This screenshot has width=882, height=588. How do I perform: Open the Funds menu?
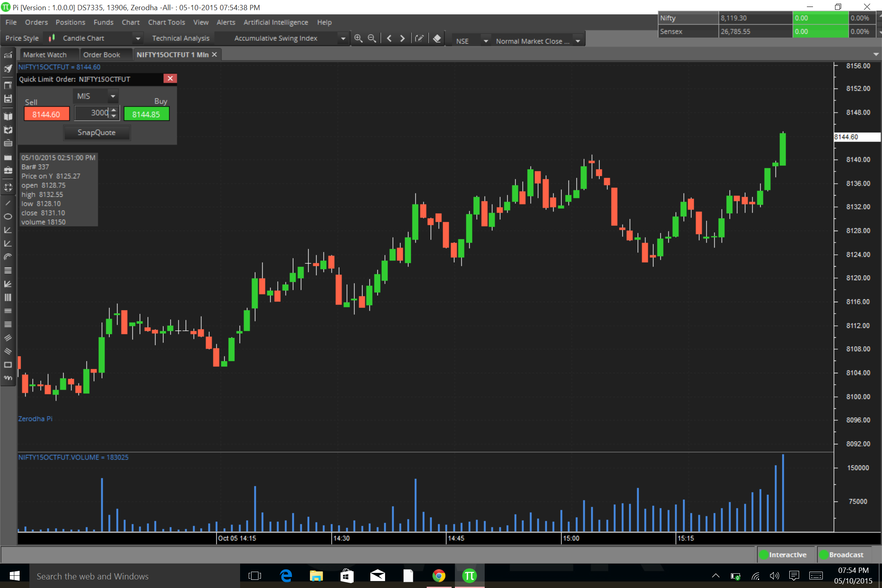(103, 22)
